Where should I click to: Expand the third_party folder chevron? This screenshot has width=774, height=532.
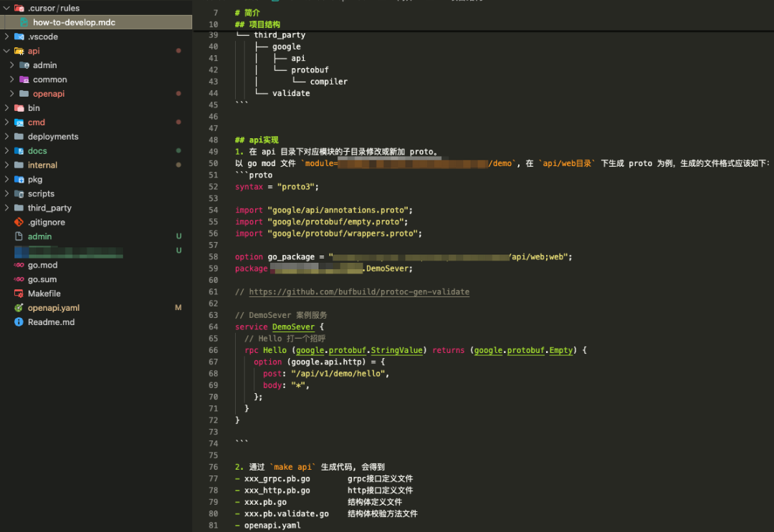[6, 208]
